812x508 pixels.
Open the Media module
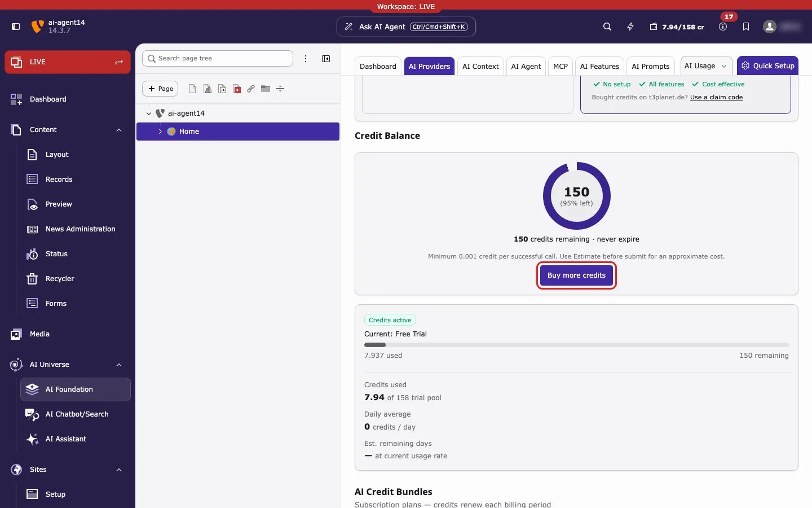pos(68,334)
